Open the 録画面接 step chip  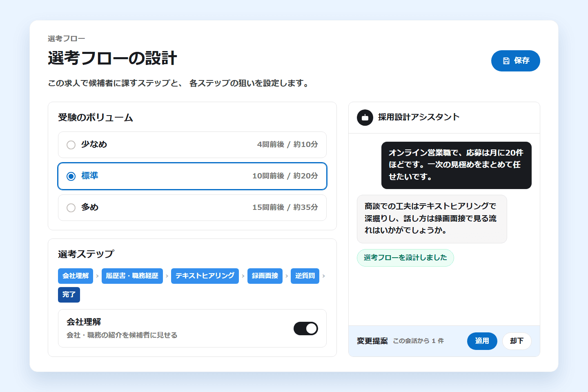click(x=265, y=276)
